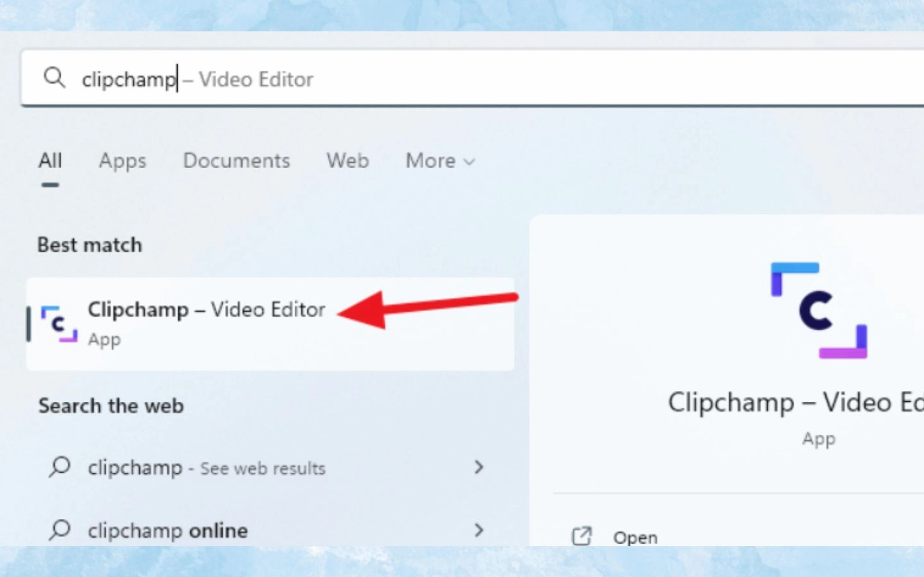
Task: Switch to the Documents tab
Action: coord(236,161)
